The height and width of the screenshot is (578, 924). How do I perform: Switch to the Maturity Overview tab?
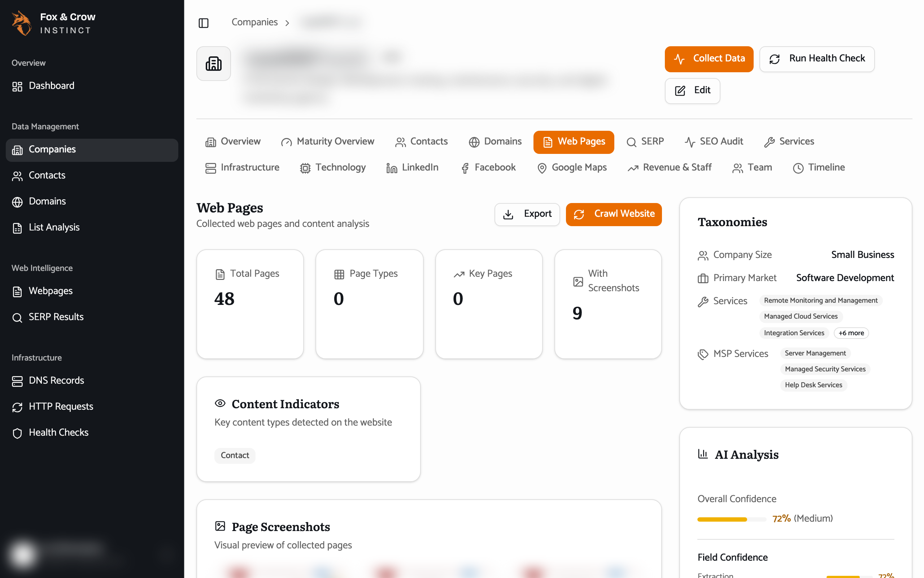pos(327,142)
